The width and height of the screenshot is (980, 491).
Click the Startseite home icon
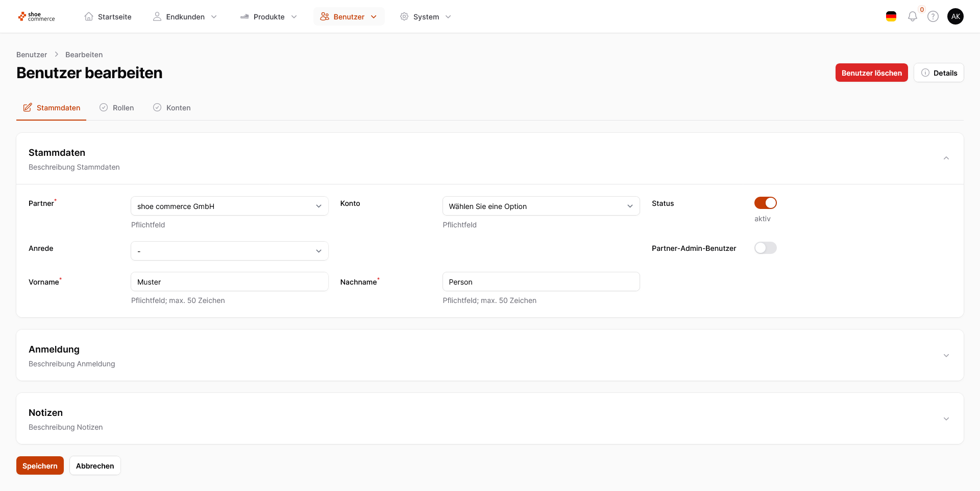pyautogui.click(x=89, y=16)
